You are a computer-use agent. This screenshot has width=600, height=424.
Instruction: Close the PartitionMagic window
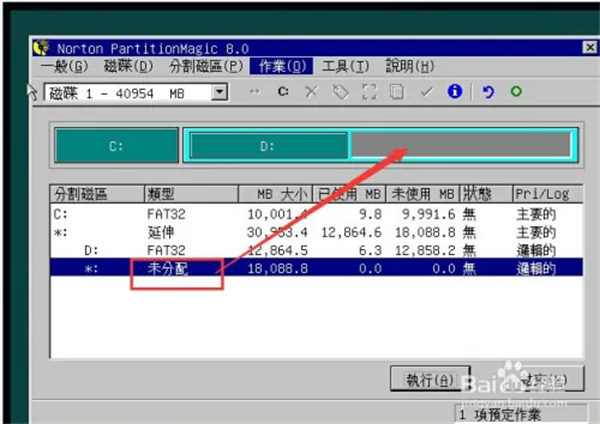click(x=590, y=47)
